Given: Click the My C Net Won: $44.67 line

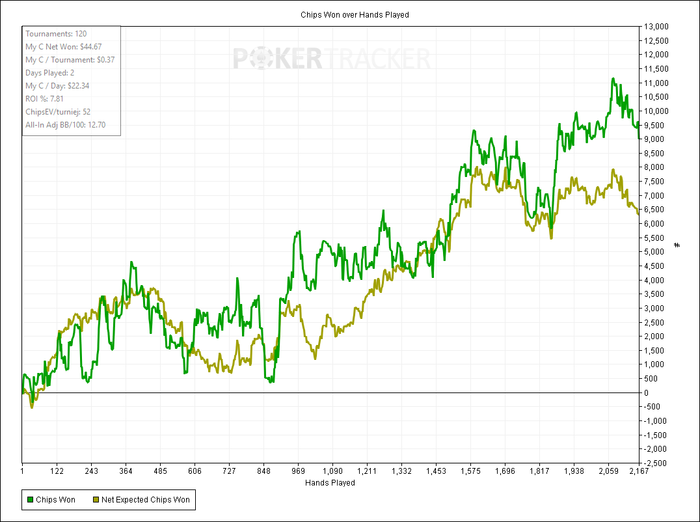Looking at the screenshot, I should [63, 47].
